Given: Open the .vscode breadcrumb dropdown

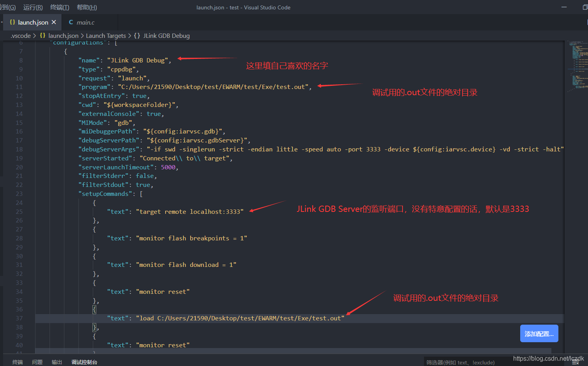Looking at the screenshot, I should click(20, 36).
